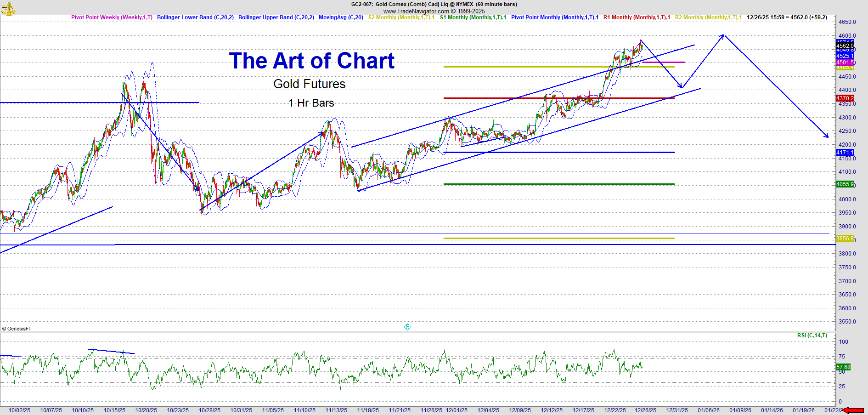Screen dimensions: 868x415
Task: Select the Bollinger Upper Band legend label
Action: point(276,17)
